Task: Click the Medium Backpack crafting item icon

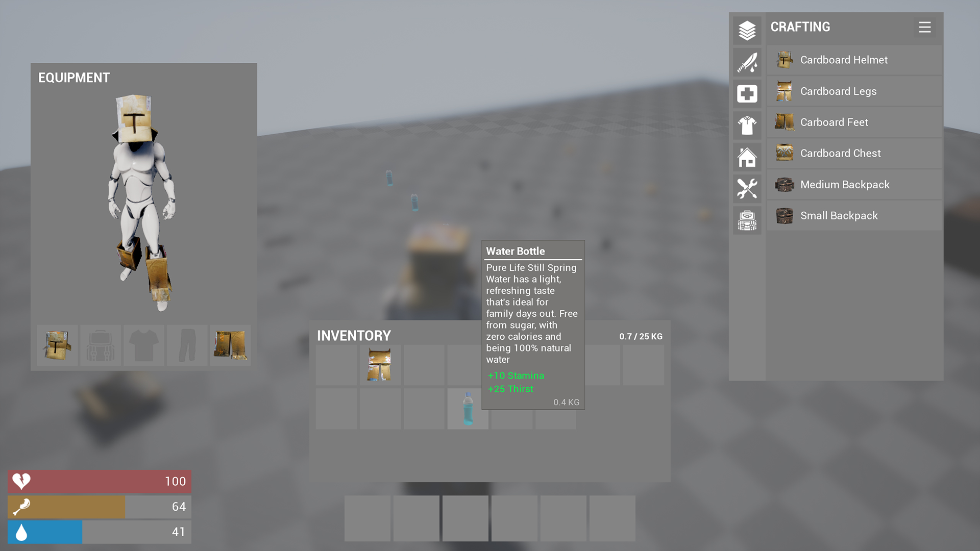Action: (783, 184)
